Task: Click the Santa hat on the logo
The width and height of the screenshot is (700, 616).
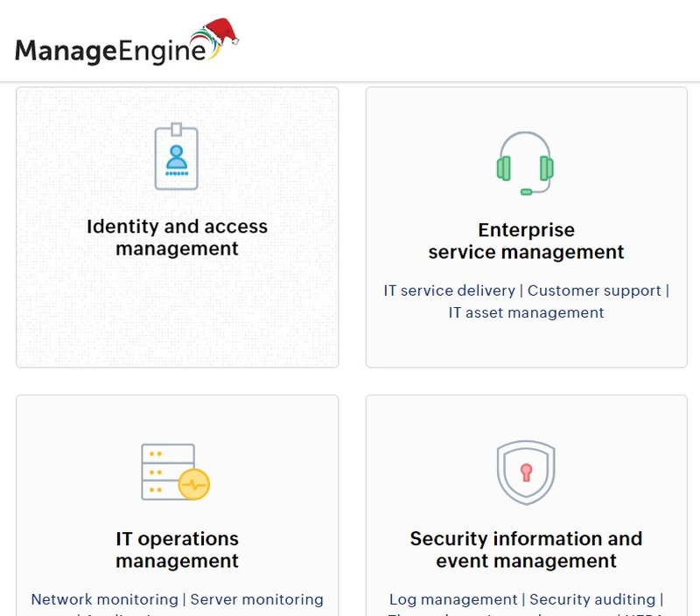Action: [x=218, y=31]
